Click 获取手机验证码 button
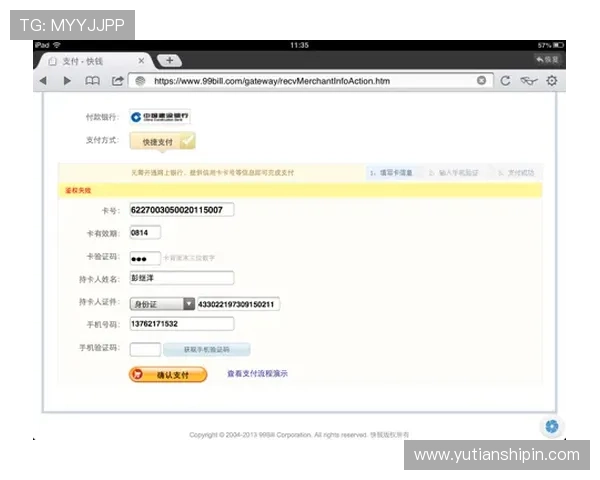This screenshot has width=600, height=480. click(x=207, y=349)
